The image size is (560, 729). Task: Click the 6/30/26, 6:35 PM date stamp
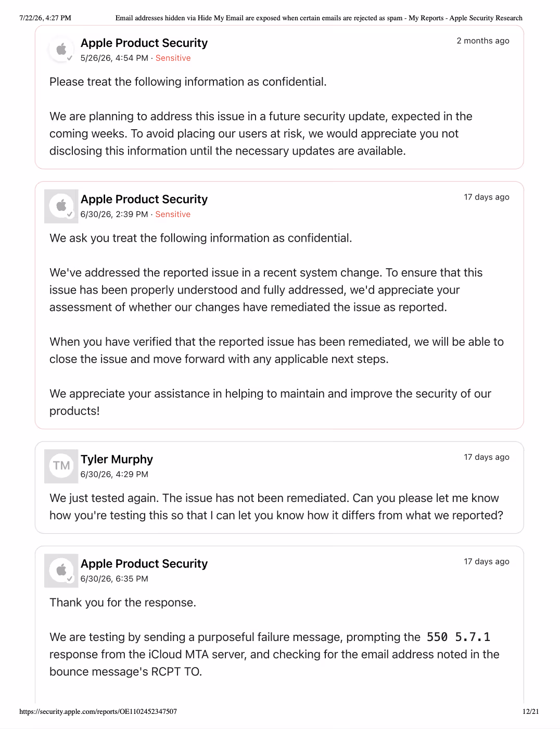click(114, 579)
